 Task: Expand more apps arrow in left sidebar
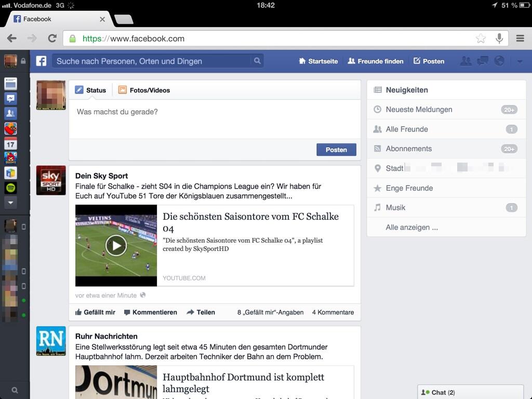pyautogui.click(x=10, y=203)
